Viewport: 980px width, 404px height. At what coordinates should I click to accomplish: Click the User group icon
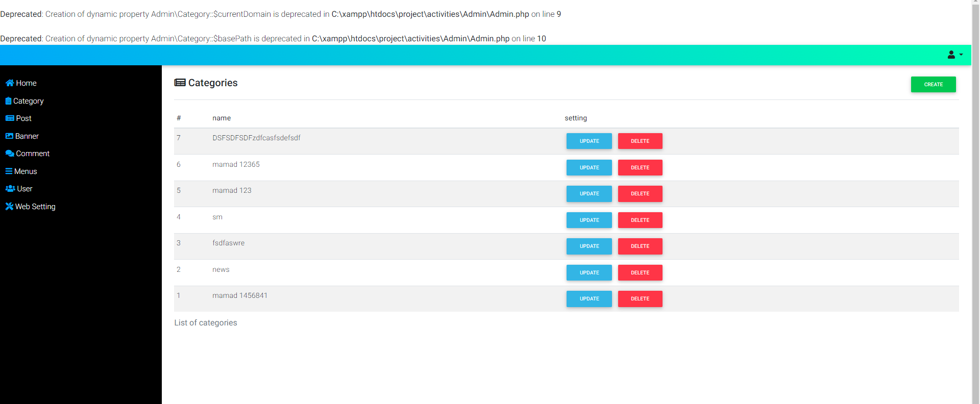click(x=10, y=189)
